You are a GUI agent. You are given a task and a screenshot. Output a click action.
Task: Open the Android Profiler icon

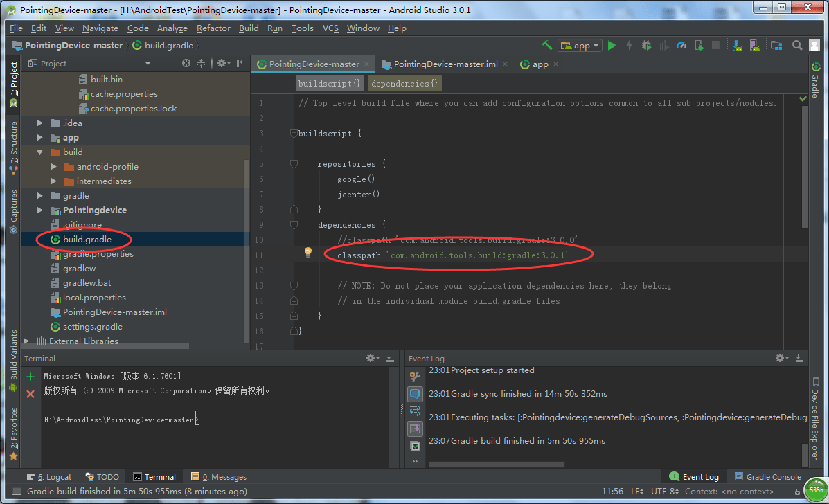(x=681, y=45)
